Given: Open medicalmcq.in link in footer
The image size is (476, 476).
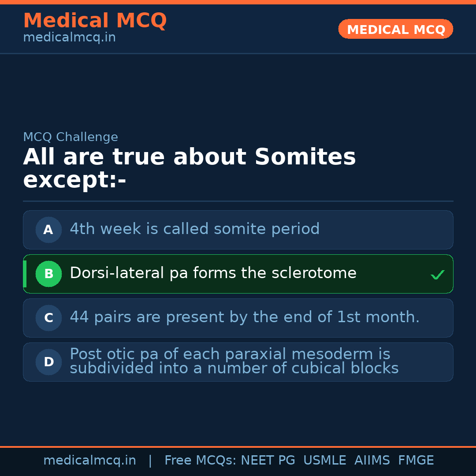Looking at the screenshot, I should click(x=89, y=461).
